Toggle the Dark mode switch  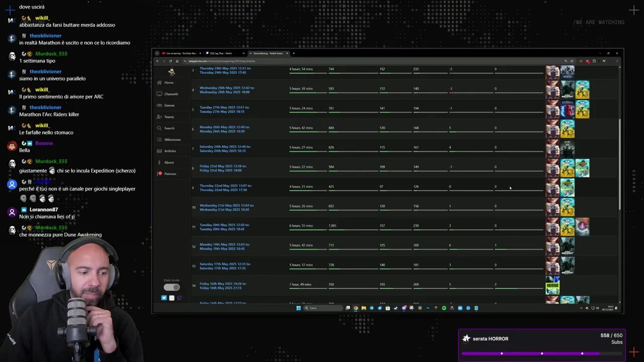[x=172, y=287]
